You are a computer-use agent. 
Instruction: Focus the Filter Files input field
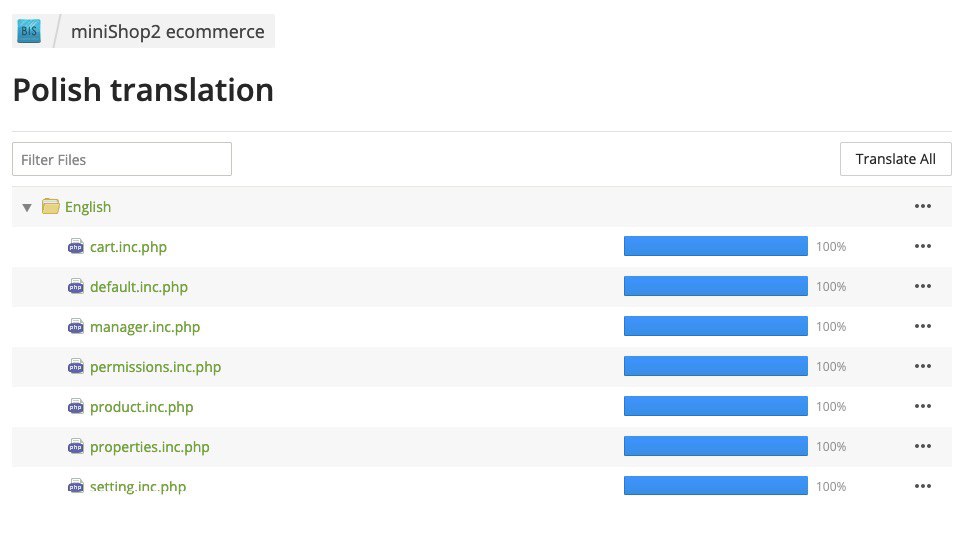point(122,159)
